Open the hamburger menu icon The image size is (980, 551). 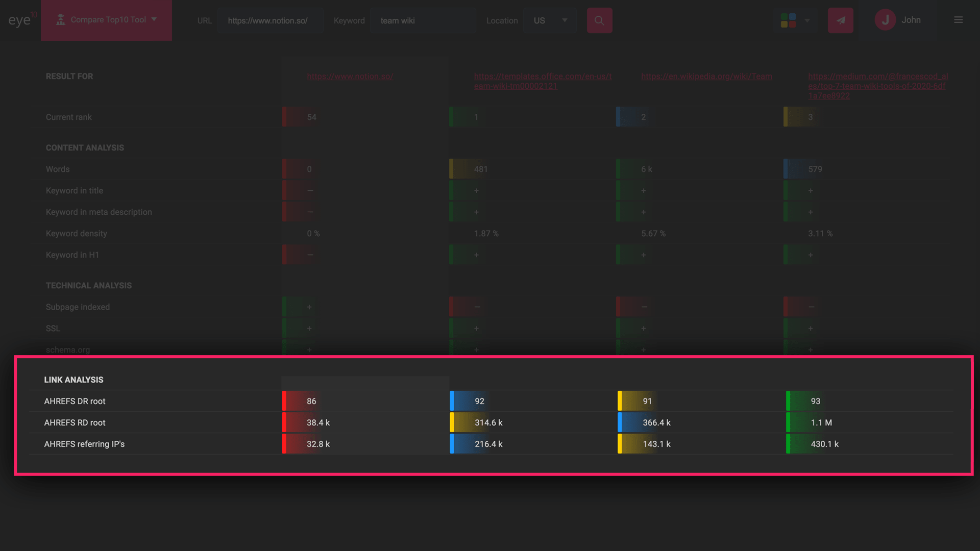click(x=958, y=20)
